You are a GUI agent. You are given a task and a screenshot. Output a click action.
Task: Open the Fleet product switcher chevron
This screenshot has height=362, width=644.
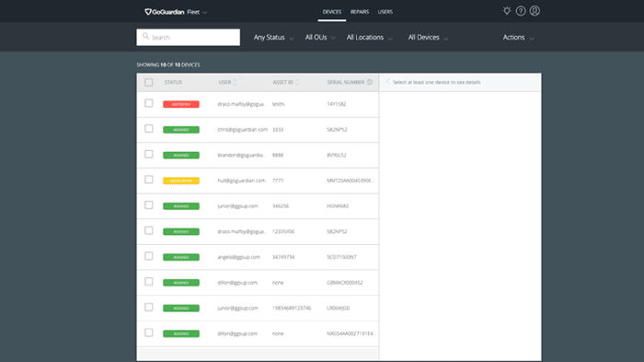pos(205,12)
